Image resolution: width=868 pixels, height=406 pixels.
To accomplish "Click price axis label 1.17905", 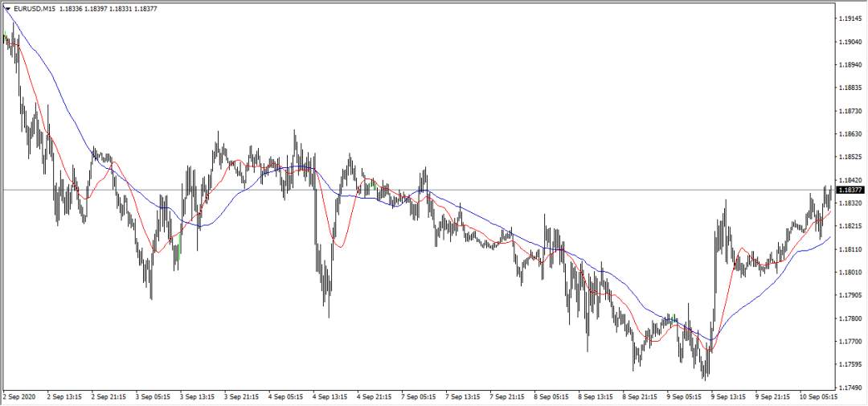I will (x=850, y=295).
